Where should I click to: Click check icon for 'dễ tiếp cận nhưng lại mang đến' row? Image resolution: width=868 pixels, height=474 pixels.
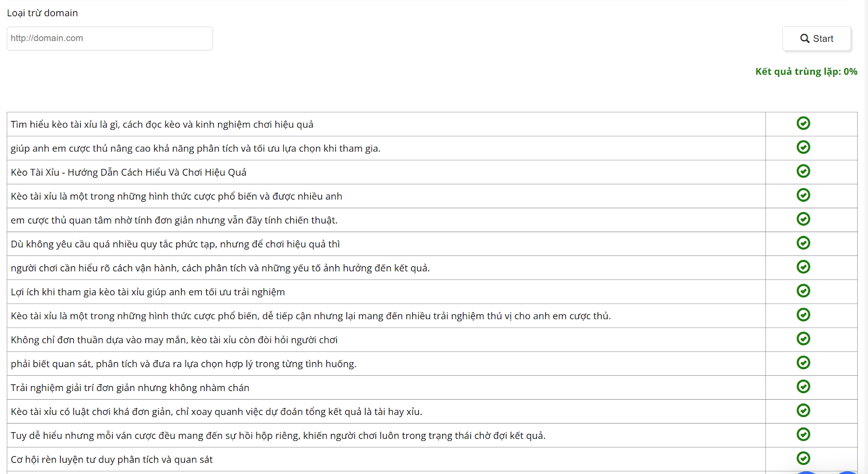803,315
